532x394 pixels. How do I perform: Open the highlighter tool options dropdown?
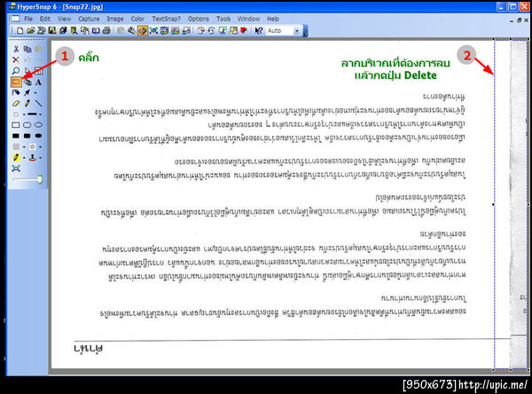(24, 158)
